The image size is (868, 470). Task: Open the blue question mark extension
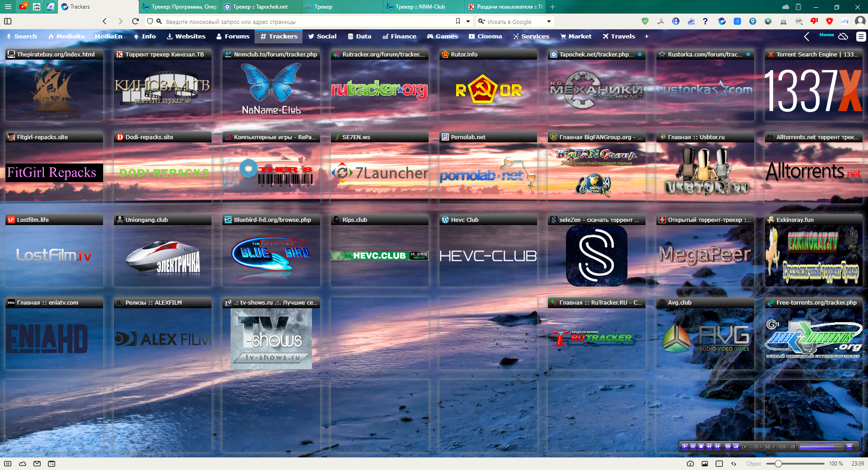(x=705, y=21)
